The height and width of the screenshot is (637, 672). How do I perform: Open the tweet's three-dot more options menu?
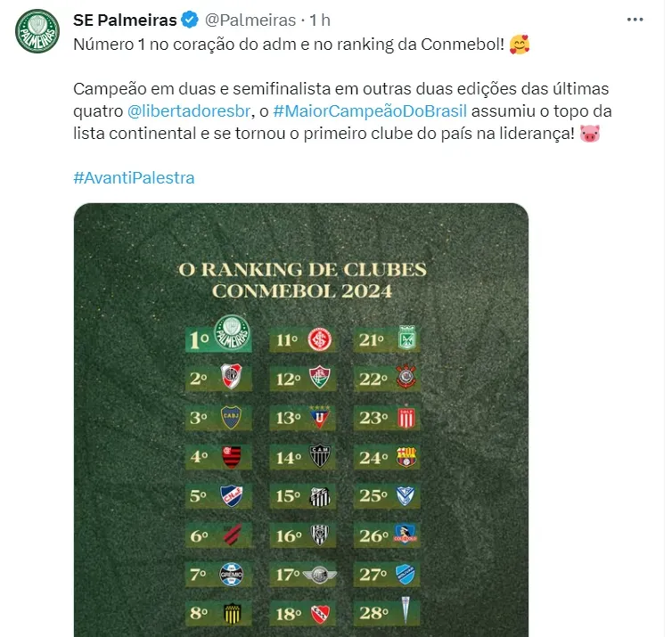(635, 19)
